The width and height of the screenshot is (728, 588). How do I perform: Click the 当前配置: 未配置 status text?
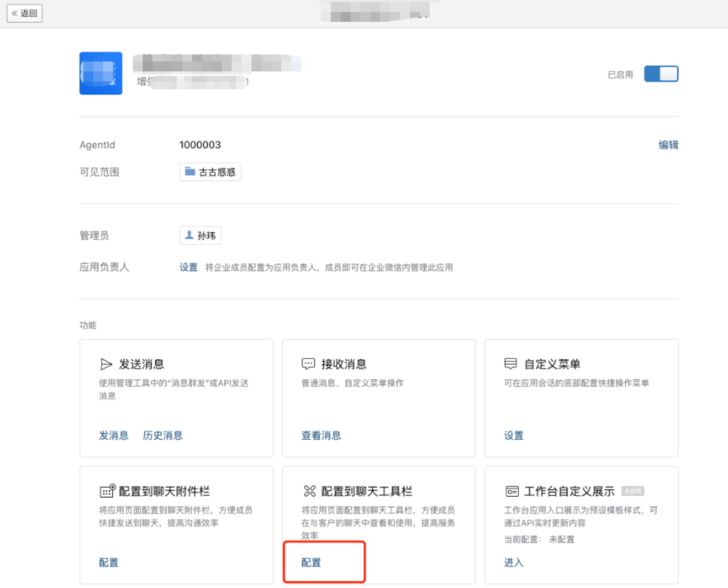[539, 539]
